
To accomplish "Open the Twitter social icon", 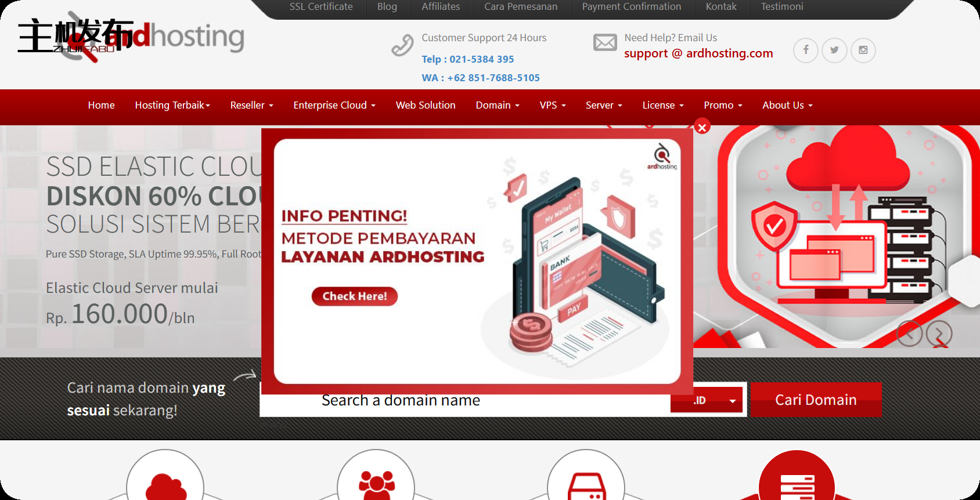I will click(834, 50).
